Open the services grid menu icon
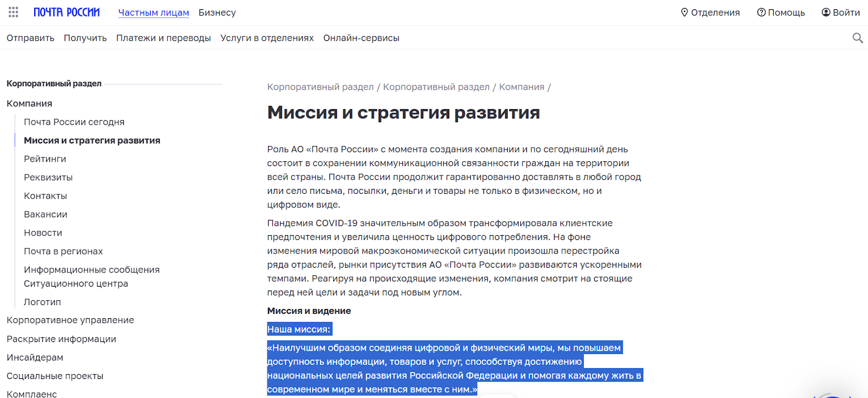The width and height of the screenshot is (868, 398). [14, 12]
